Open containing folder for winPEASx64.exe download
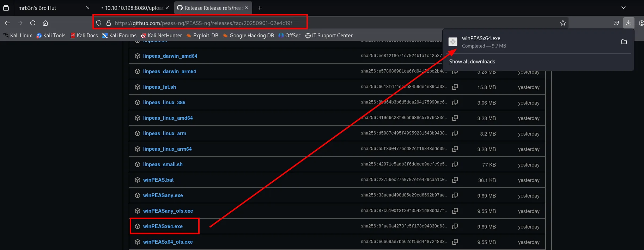The width and height of the screenshot is (644, 250). coord(624,42)
